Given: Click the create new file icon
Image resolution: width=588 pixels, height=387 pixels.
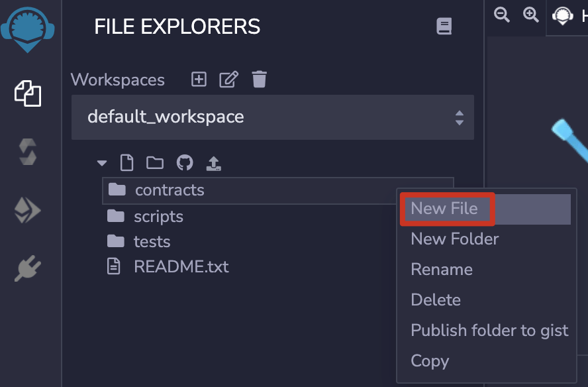Looking at the screenshot, I should (126, 163).
